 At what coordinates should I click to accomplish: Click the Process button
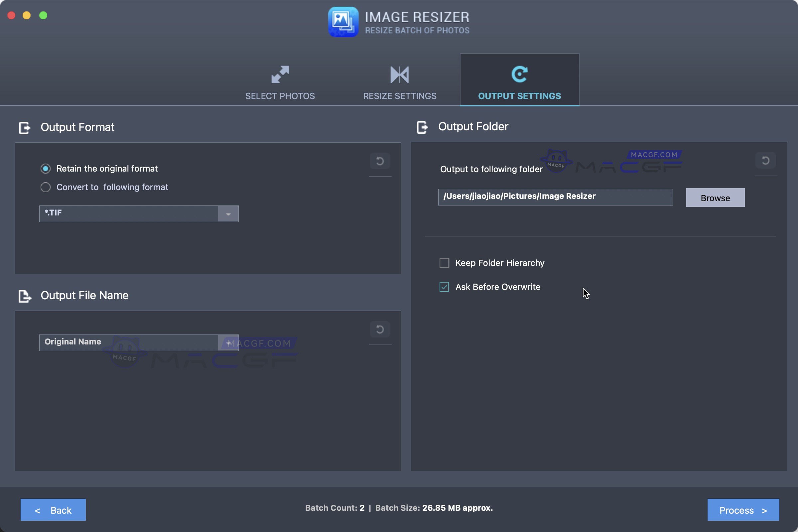coord(743,510)
